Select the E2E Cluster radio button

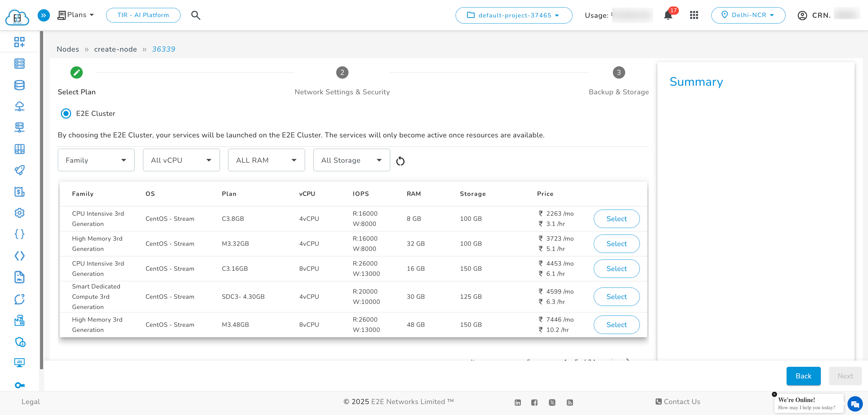pos(66,113)
